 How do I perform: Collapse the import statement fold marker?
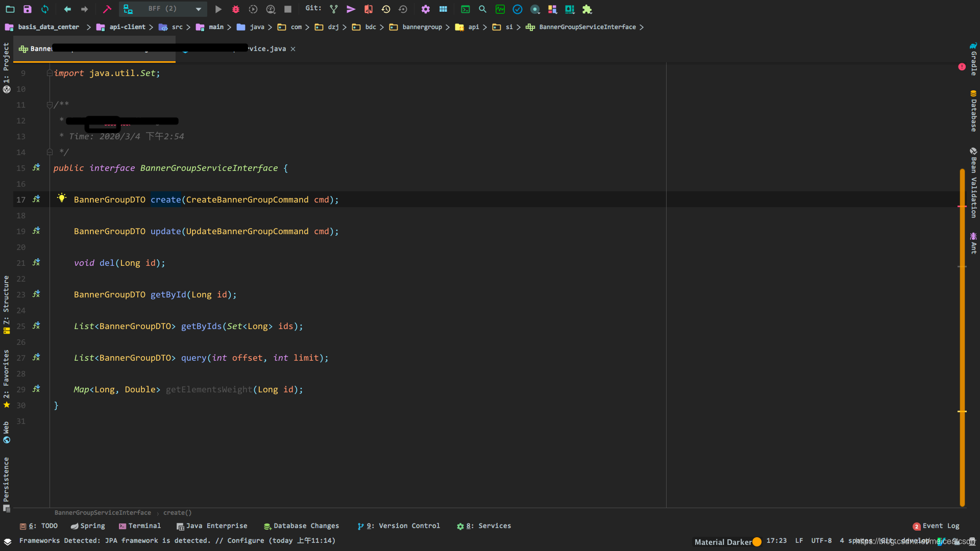(50, 73)
